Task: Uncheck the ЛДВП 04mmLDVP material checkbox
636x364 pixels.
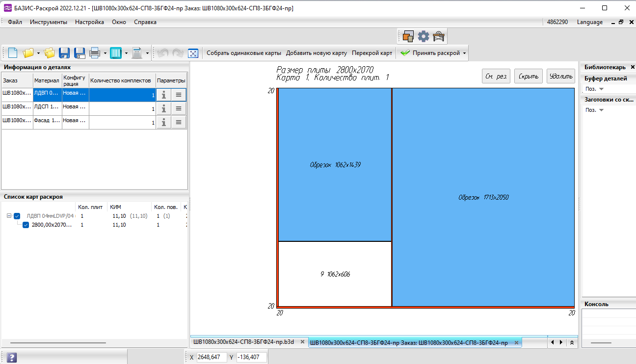Action: tap(17, 216)
